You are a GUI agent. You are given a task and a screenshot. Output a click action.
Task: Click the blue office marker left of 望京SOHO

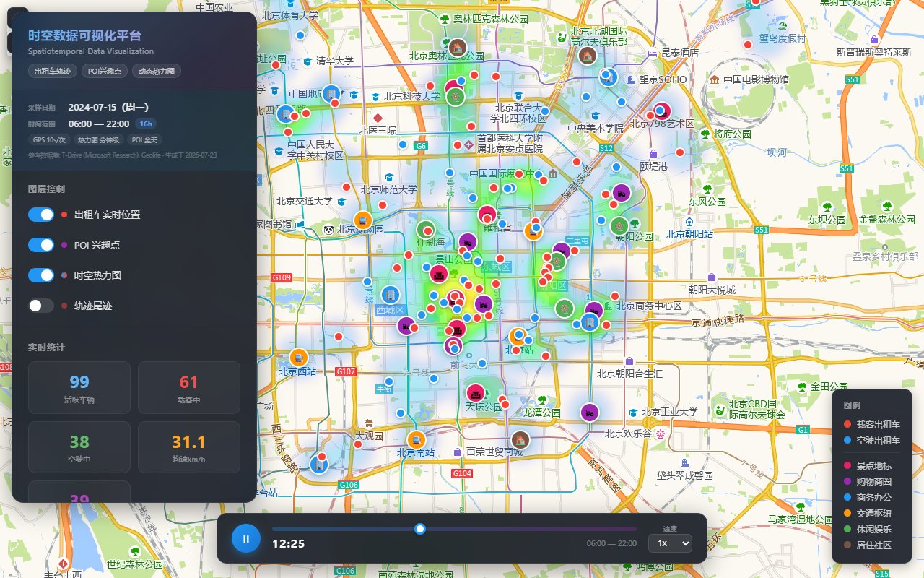609,77
